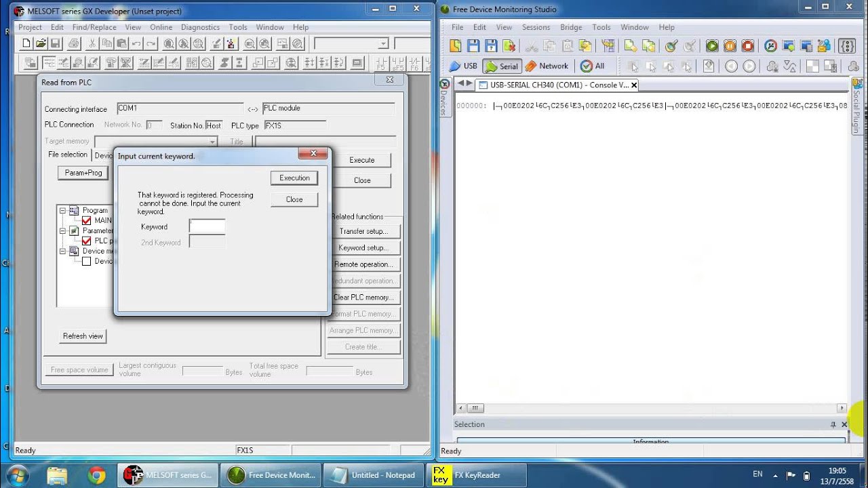Click the F5 open contact ladder symbol
This screenshot has height=488, width=868.
coord(381,64)
